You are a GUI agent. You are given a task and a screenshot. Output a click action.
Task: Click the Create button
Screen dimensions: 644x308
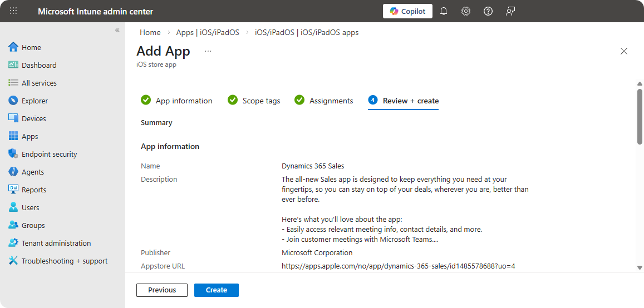pos(216,290)
